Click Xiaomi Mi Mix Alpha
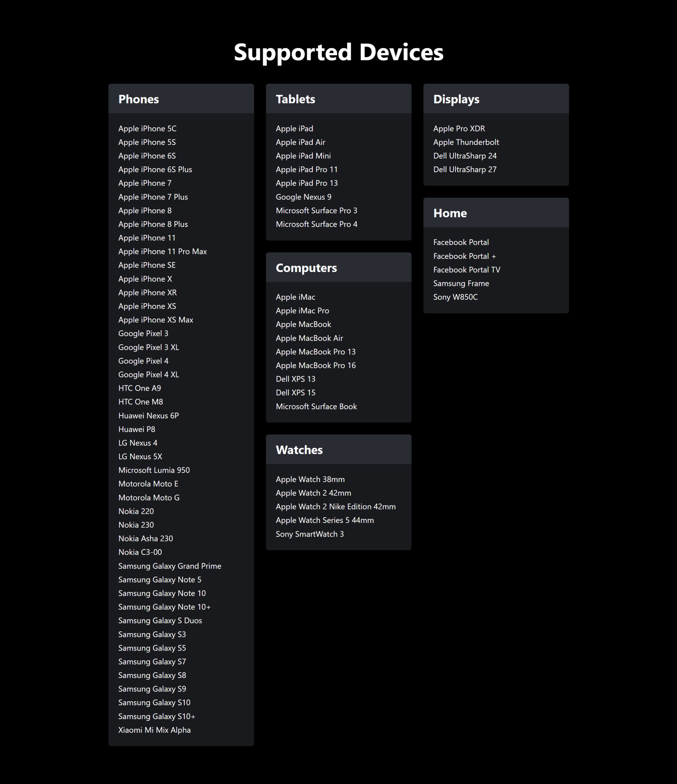This screenshot has width=677, height=784. (x=154, y=730)
